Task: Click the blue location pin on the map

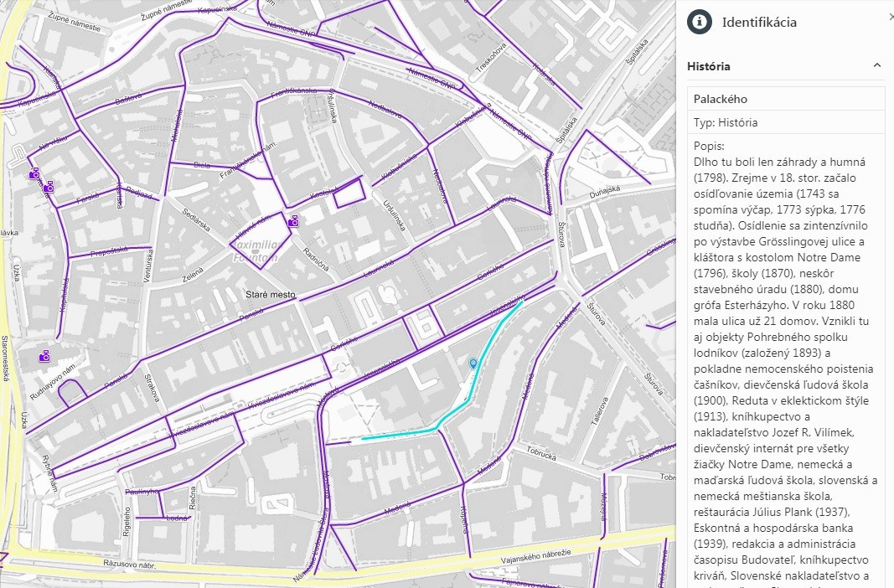Action: pos(473,364)
